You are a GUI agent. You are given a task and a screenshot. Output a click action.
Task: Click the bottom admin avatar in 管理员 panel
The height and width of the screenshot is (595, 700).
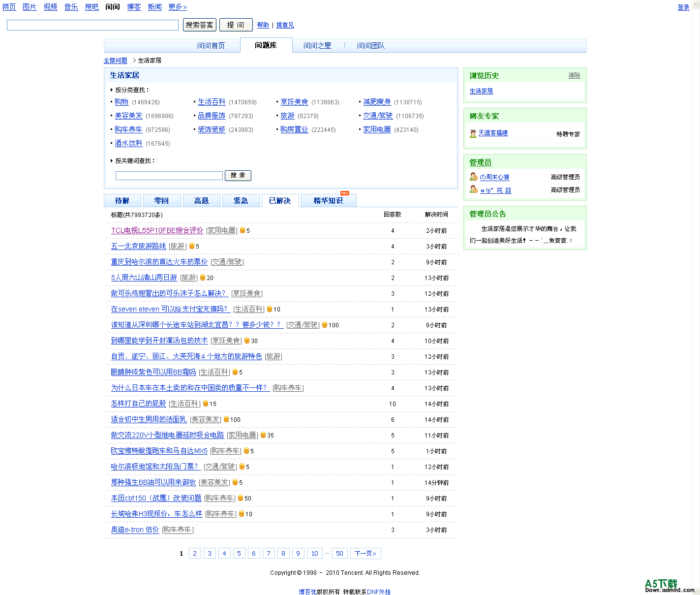tap(473, 189)
